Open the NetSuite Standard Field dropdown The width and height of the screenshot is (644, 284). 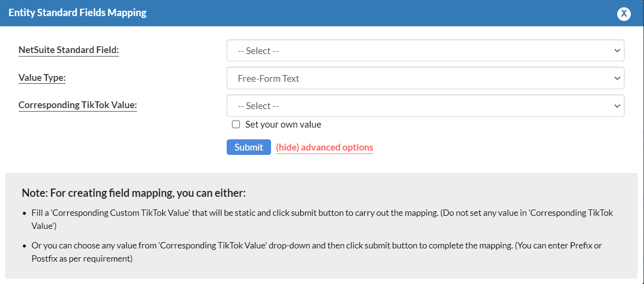point(425,51)
